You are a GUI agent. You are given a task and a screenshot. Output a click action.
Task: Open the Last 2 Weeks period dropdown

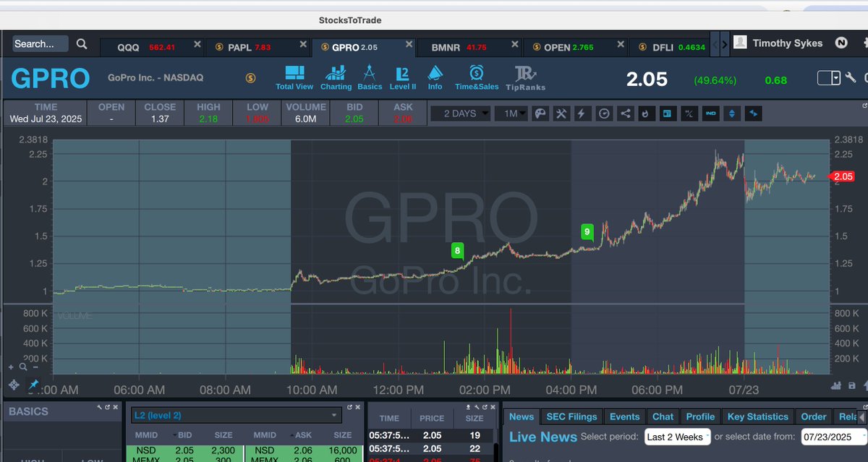point(678,437)
